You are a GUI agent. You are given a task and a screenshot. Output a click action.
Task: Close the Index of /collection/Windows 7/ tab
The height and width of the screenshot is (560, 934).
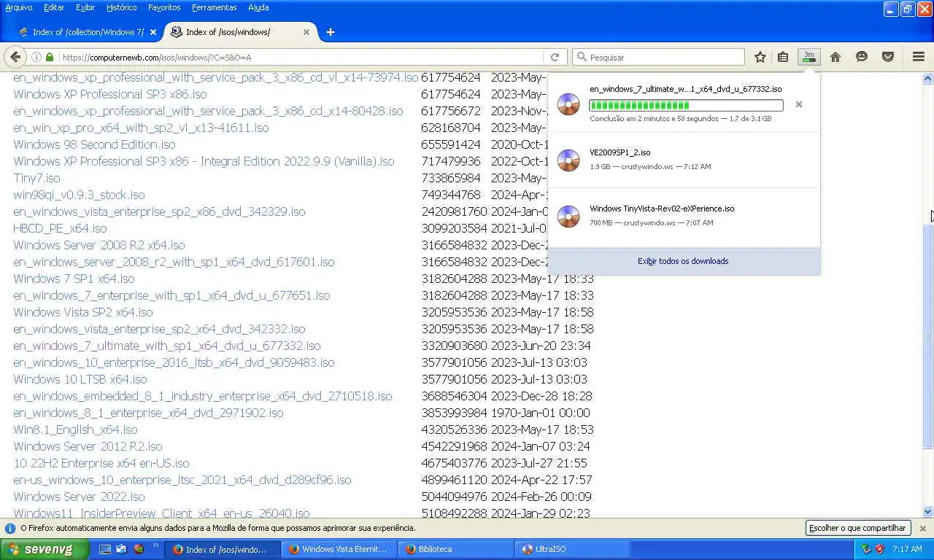[153, 32]
